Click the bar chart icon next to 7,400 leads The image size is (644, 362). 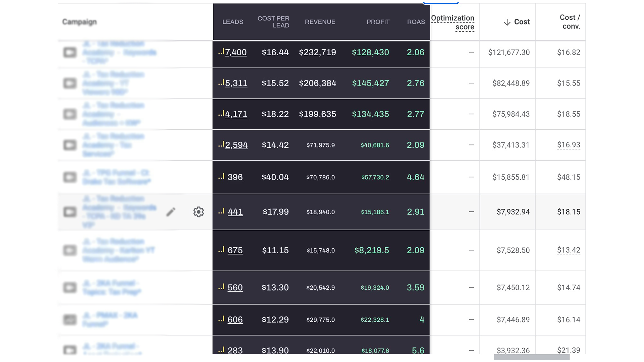(221, 52)
